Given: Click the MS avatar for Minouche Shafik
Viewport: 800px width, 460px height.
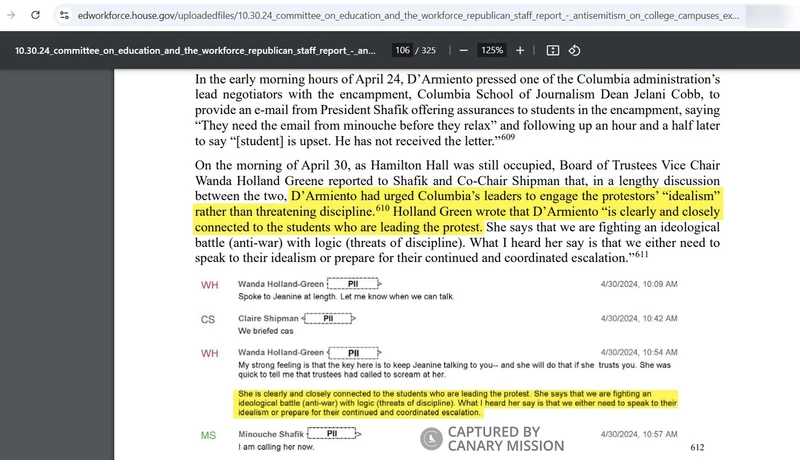Looking at the screenshot, I should pyautogui.click(x=208, y=436).
